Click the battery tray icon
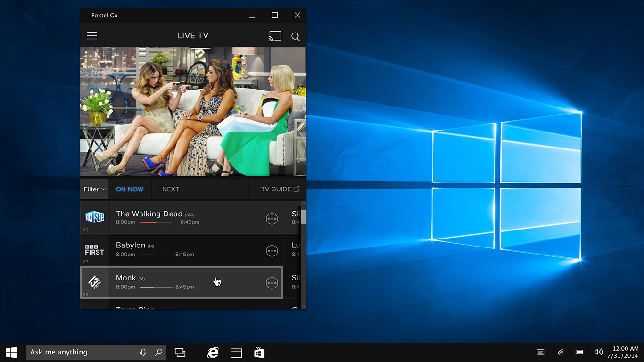This screenshot has height=362, width=644. pos(579,352)
